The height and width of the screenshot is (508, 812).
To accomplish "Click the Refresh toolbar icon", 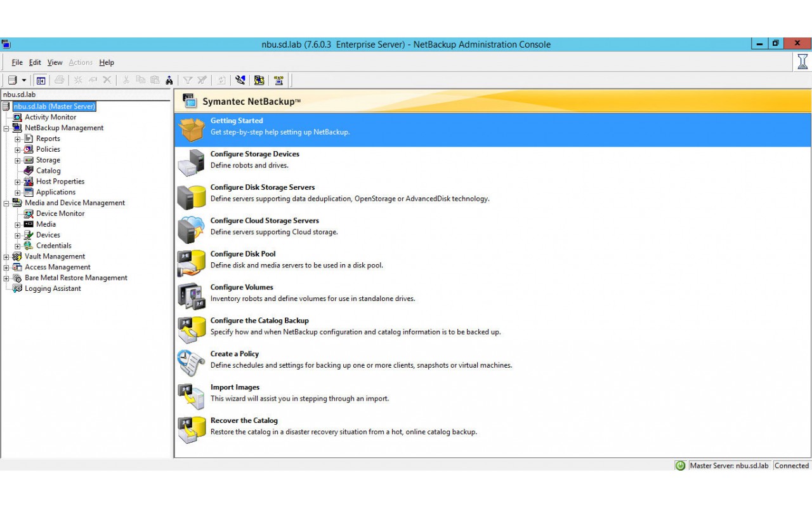I will click(221, 80).
